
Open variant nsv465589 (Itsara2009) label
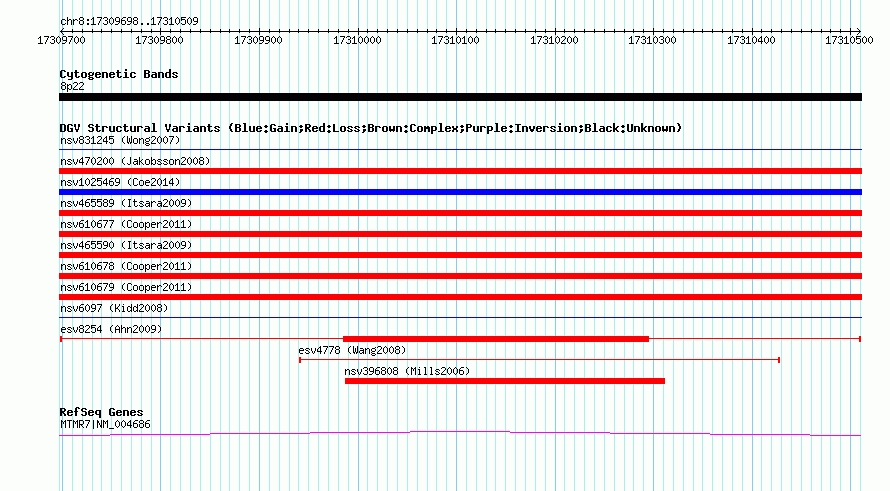(x=126, y=203)
